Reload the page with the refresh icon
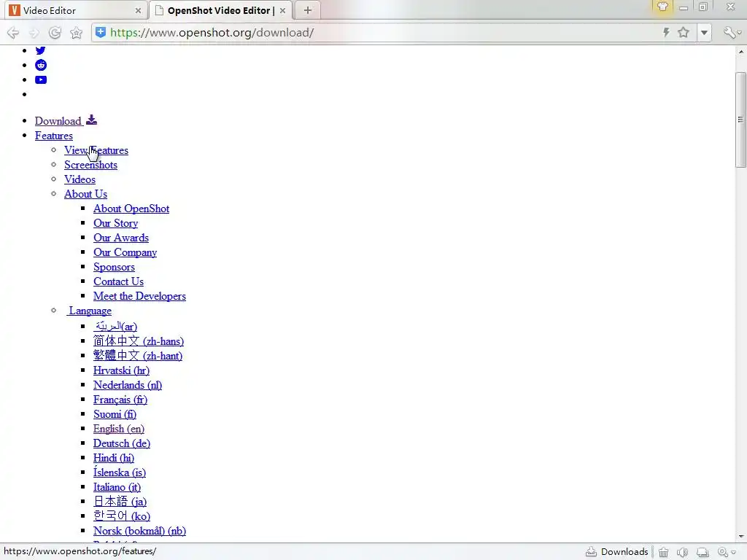This screenshot has width=747, height=560. (55, 32)
